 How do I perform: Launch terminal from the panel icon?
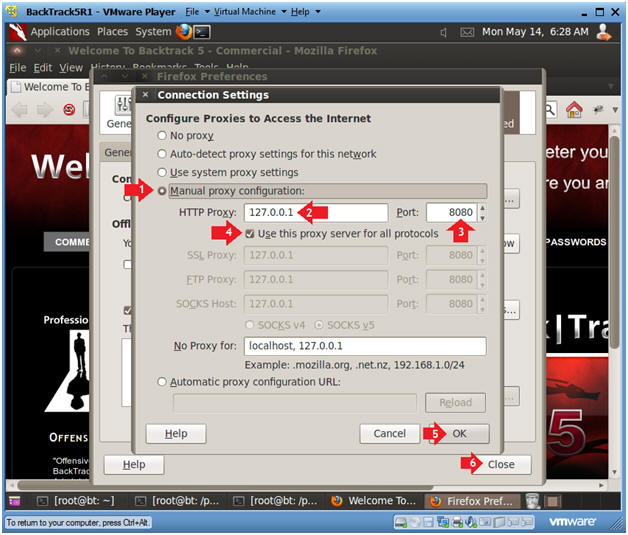point(202,32)
